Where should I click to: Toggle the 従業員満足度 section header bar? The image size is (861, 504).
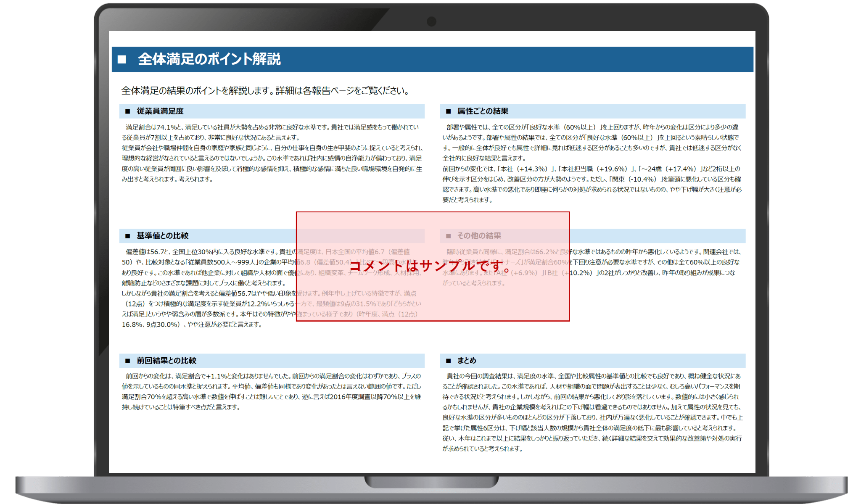pyautogui.click(x=272, y=111)
